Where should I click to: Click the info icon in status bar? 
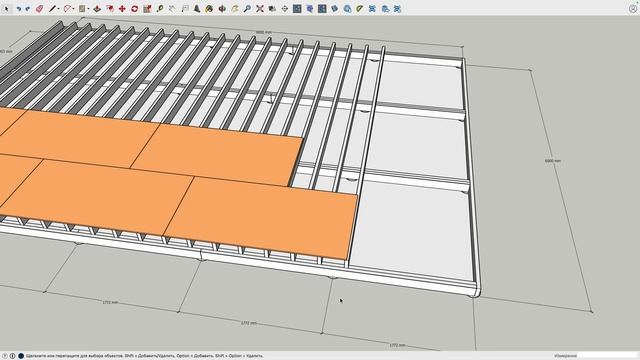click(13, 356)
